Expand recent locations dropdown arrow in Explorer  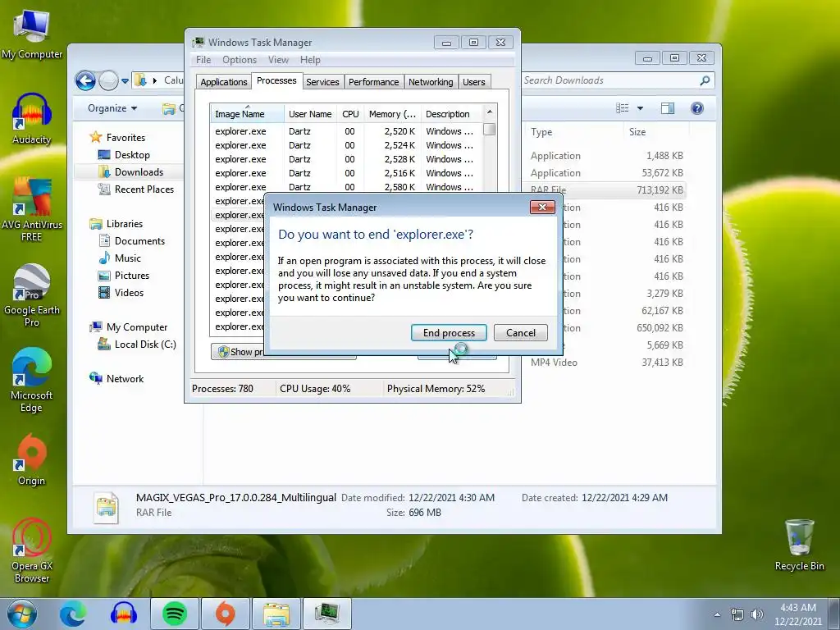(x=125, y=81)
